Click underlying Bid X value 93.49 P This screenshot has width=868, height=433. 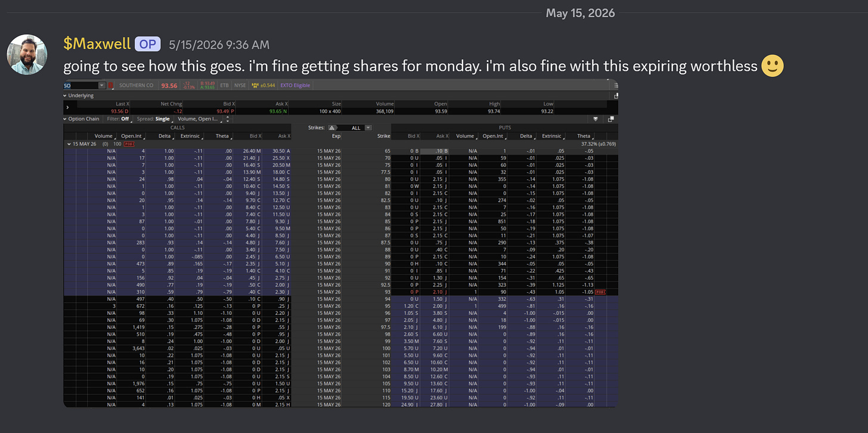point(225,111)
